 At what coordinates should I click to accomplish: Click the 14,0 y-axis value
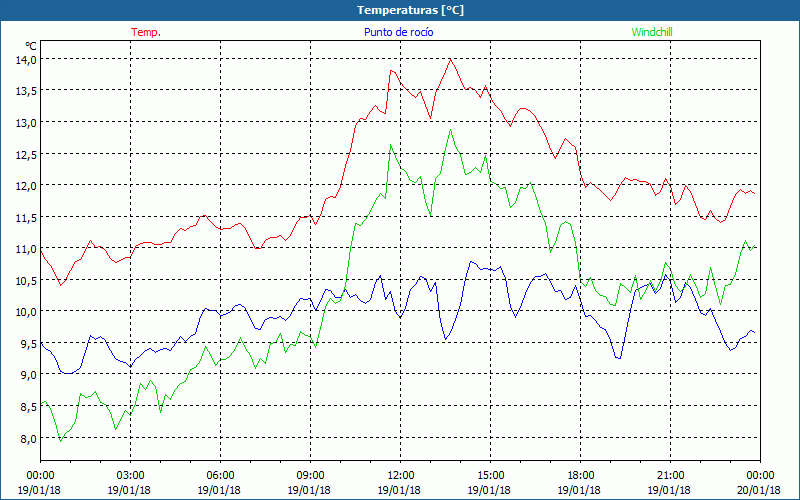[x=27, y=60]
